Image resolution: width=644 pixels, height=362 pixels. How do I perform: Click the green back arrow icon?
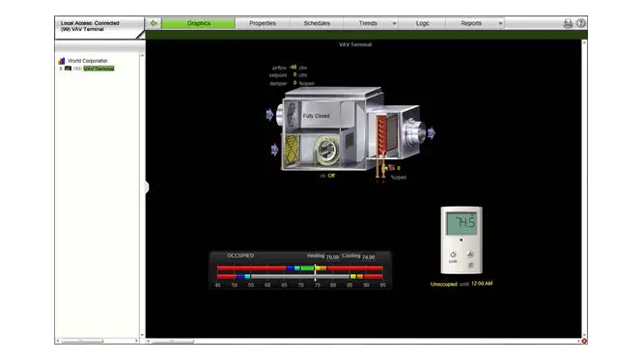[x=154, y=23]
